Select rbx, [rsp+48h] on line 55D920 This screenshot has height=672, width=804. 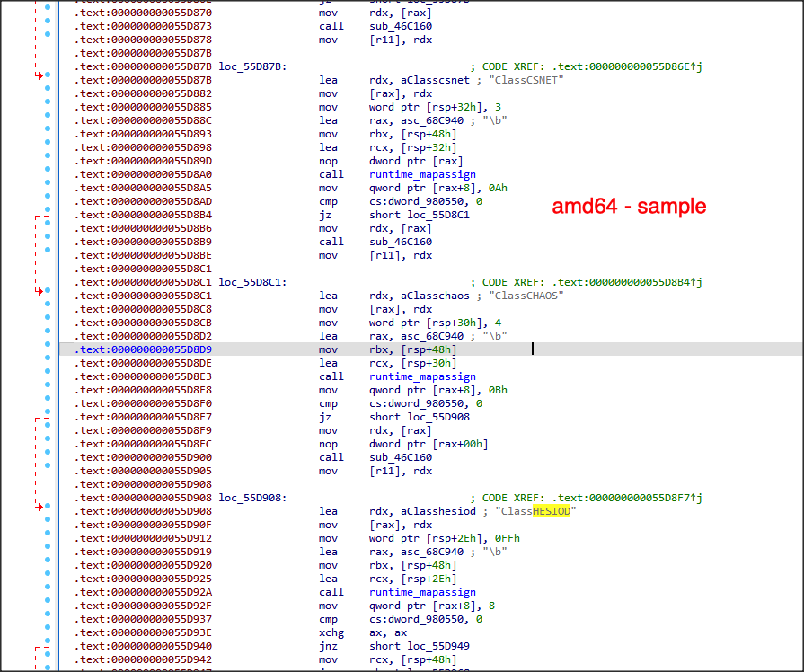[412, 565]
